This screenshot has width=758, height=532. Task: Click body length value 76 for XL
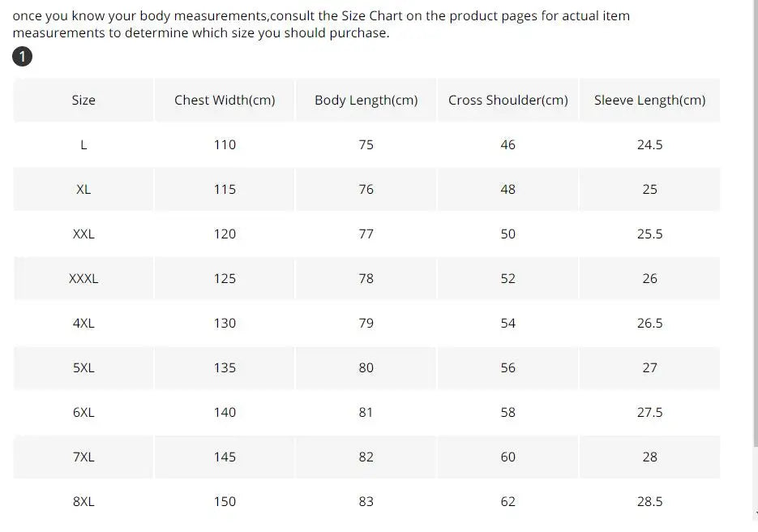click(x=366, y=190)
